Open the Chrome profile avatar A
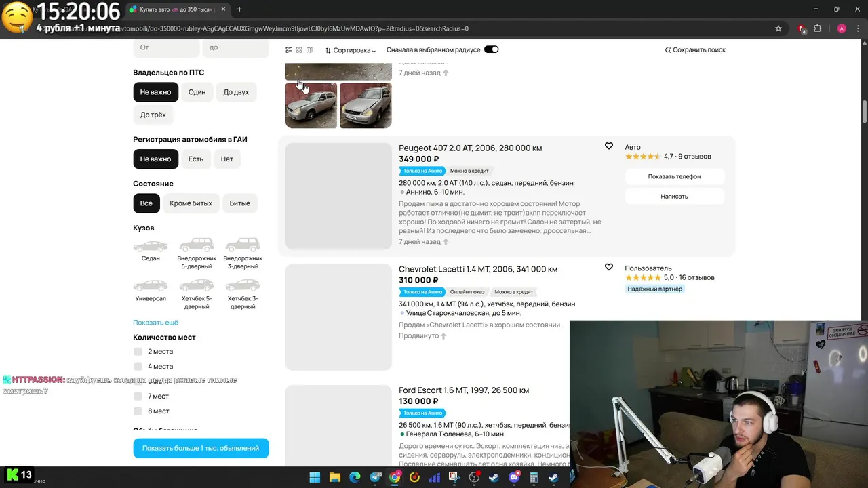Image resolution: width=868 pixels, height=488 pixels. point(842,28)
